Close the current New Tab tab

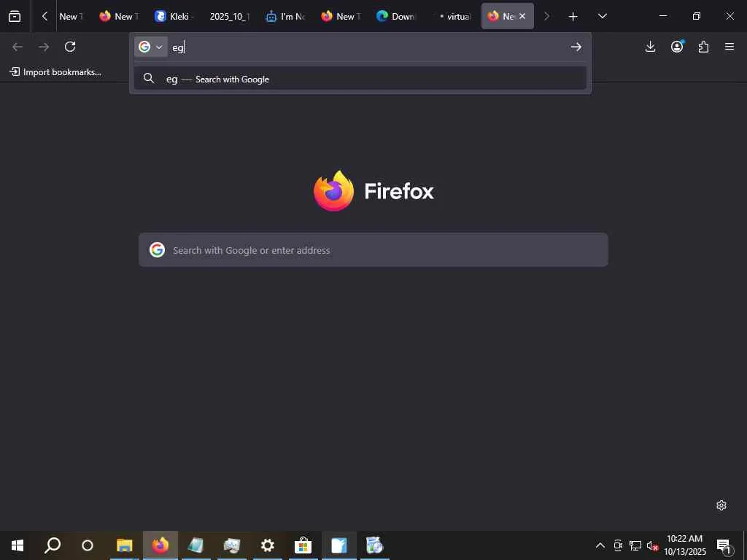(522, 16)
